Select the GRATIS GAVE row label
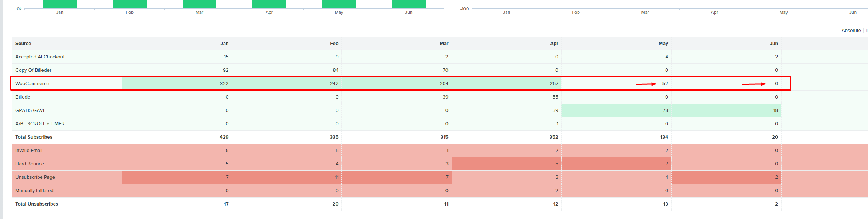The image size is (868, 219). point(31,110)
